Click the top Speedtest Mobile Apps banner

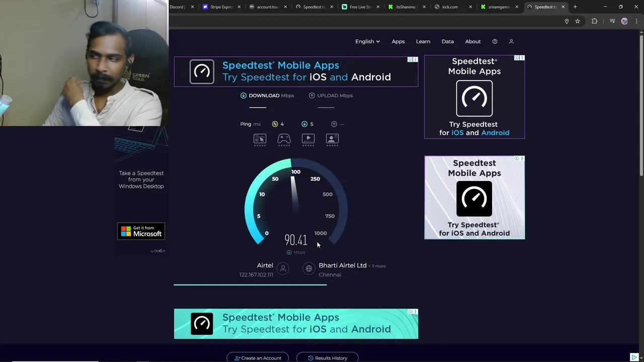coord(296,71)
